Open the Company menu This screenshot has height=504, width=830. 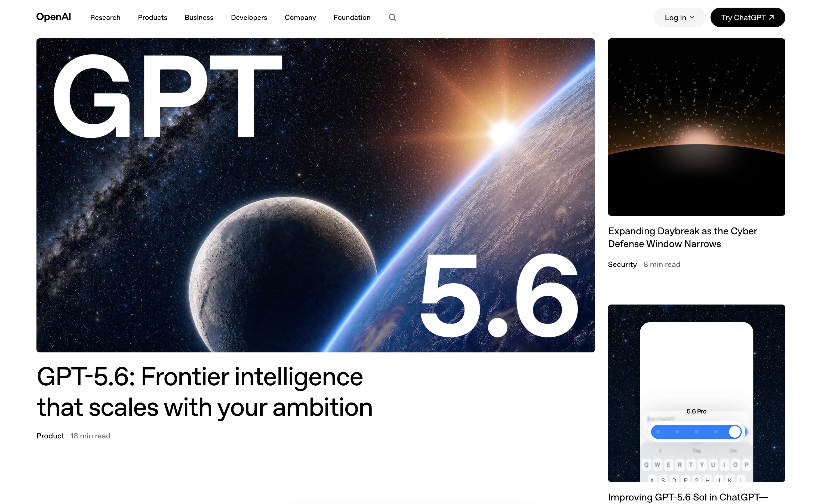coord(300,17)
